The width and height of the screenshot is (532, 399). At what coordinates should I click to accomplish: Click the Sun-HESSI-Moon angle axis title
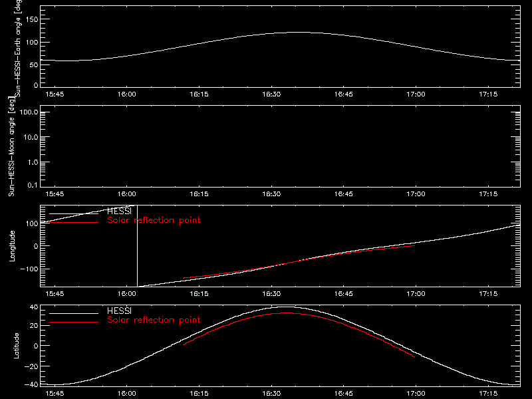[x=11, y=147]
